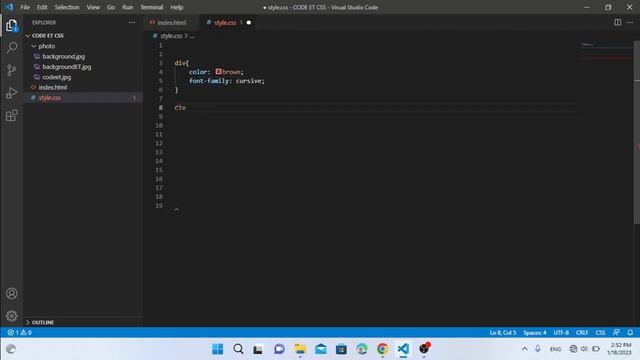
Task: Show hidden system tray icons
Action: pyautogui.click(x=524, y=349)
